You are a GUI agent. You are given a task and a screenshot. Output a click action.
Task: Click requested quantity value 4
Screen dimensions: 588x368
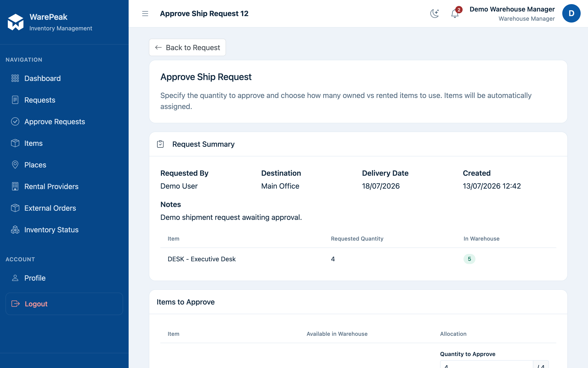(x=333, y=259)
